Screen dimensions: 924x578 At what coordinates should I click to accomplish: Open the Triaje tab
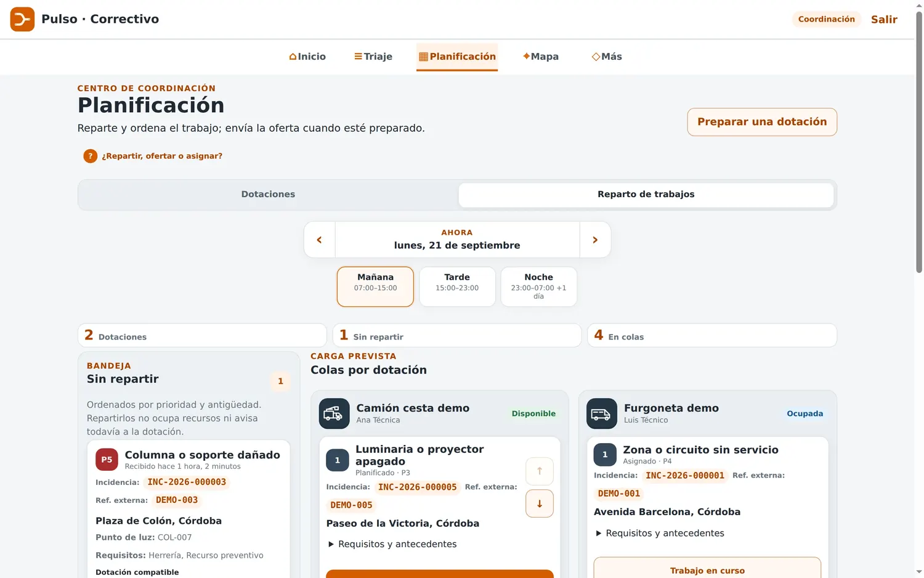(x=373, y=57)
